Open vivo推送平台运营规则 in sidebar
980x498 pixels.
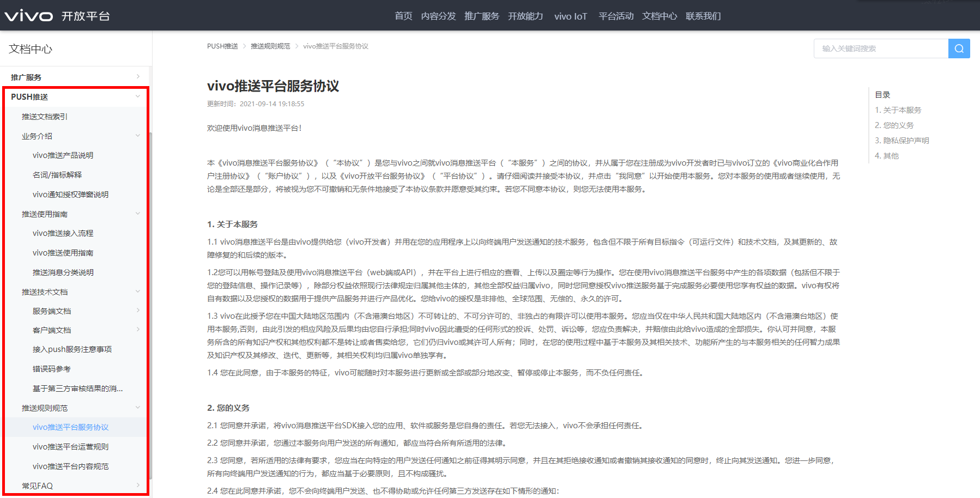pos(70,447)
